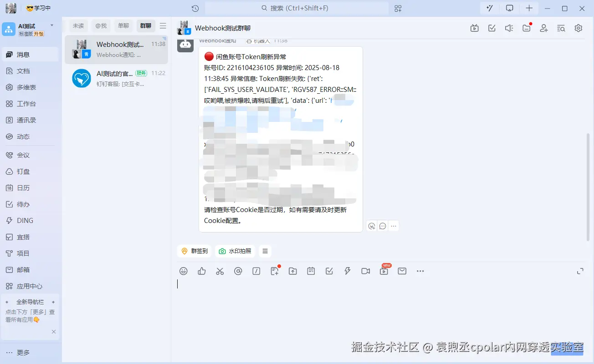Add members to the group icon

[x=544, y=28]
